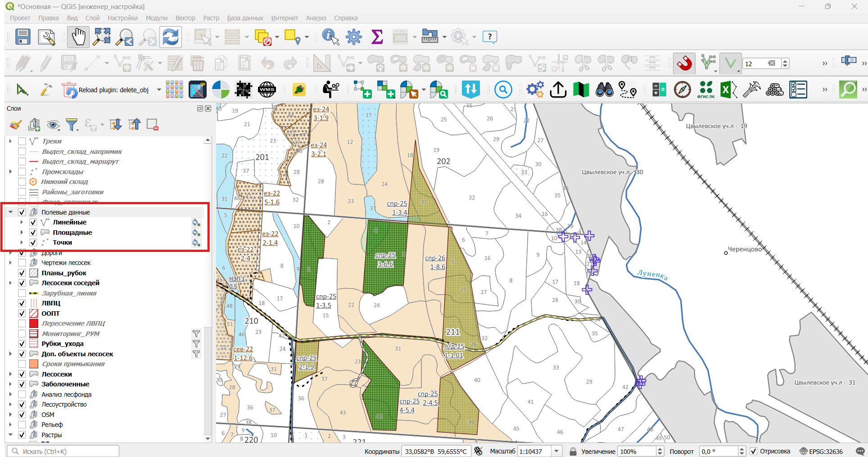Open the Save Project disk icon
The image size is (868, 457).
pos(23,37)
